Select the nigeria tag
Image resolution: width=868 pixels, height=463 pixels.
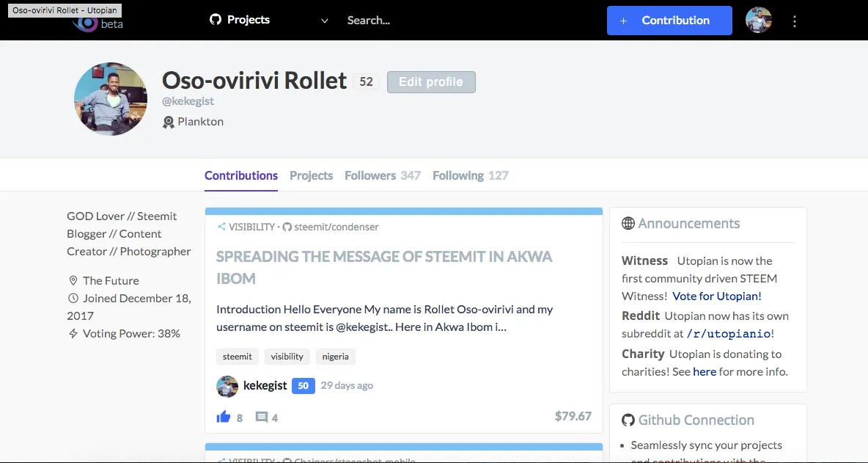336,356
